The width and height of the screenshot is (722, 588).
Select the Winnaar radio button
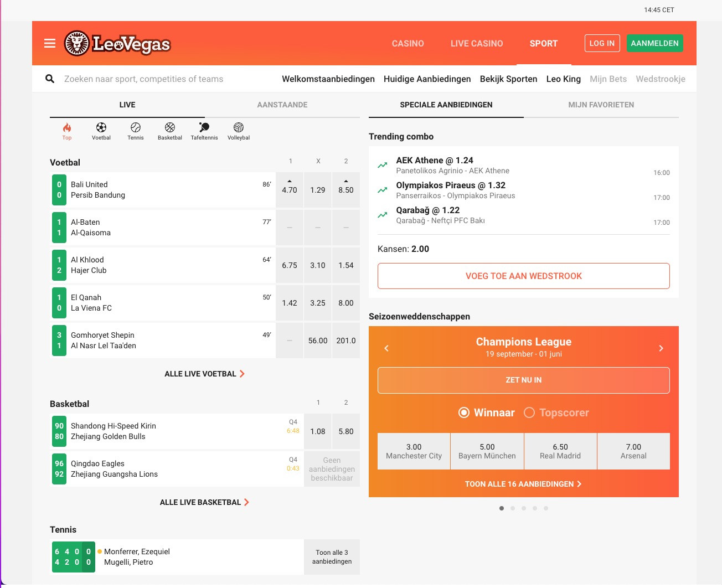464,412
